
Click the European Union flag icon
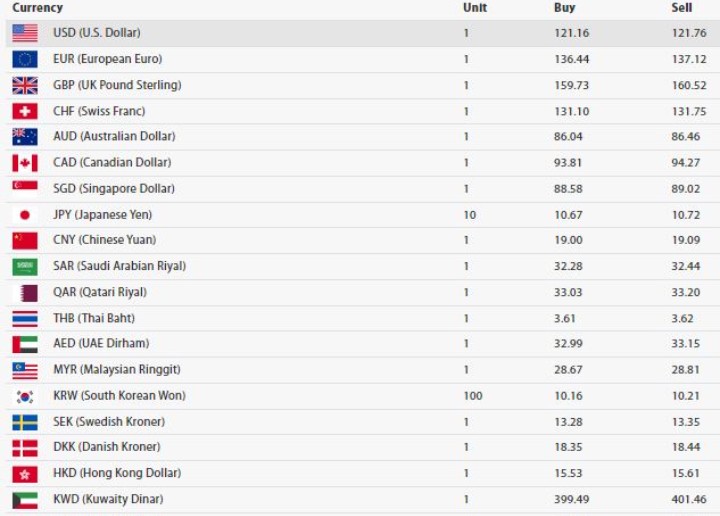tap(25, 59)
